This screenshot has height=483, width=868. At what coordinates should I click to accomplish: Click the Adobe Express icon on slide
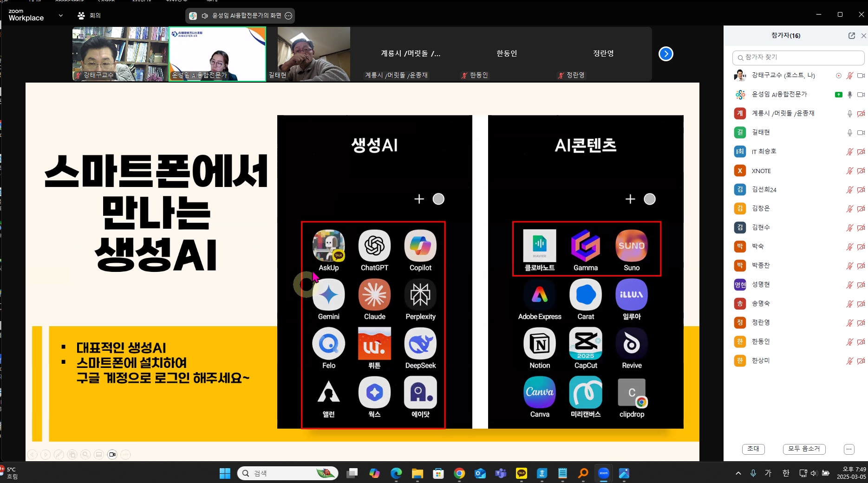[x=540, y=295]
